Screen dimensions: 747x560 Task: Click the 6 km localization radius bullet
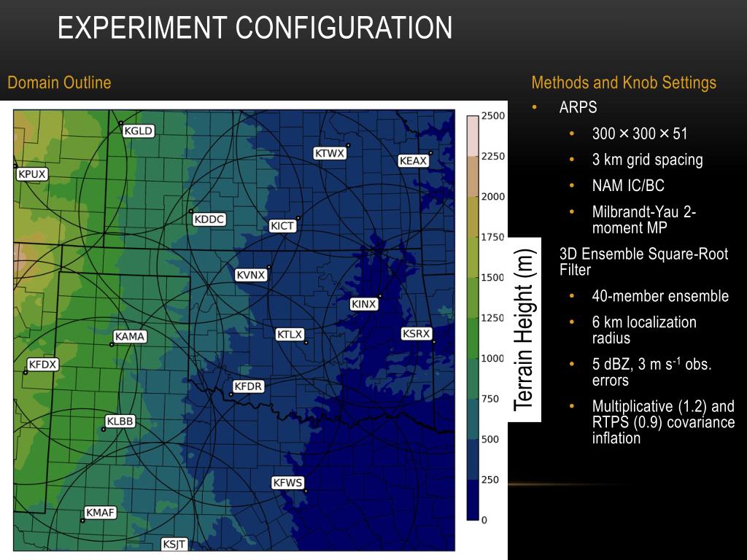click(644, 330)
